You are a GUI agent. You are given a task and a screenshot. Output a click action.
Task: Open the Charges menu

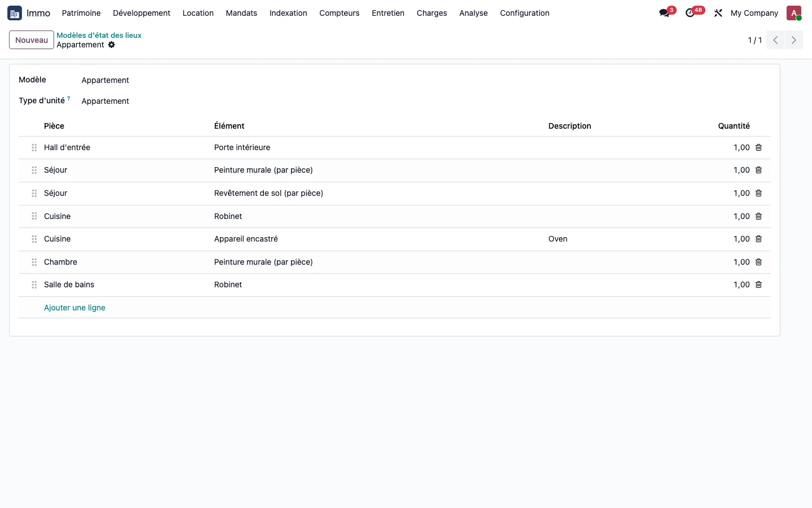(x=432, y=13)
